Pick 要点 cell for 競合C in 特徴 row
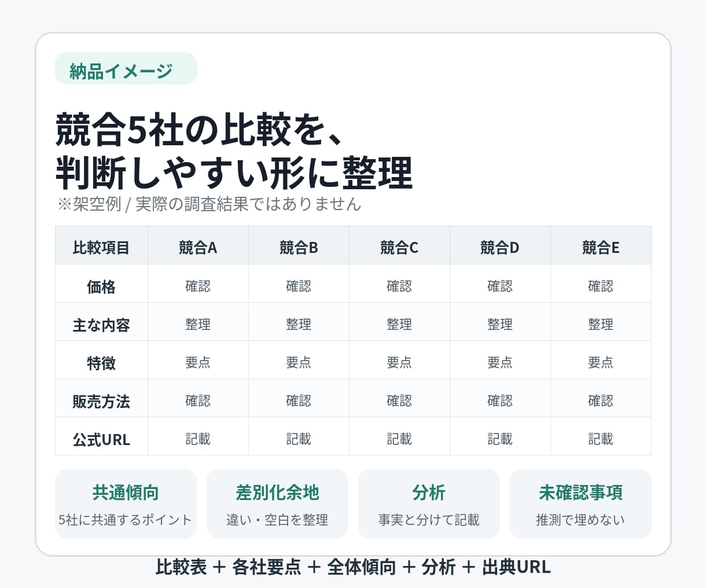The width and height of the screenshot is (706, 588). (x=399, y=360)
